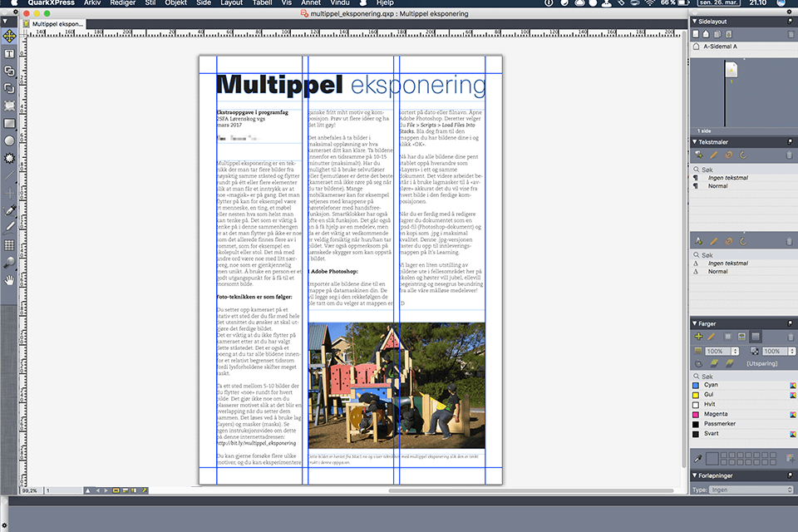
Task: Open page navigation up arrow popup
Action: coord(87,490)
